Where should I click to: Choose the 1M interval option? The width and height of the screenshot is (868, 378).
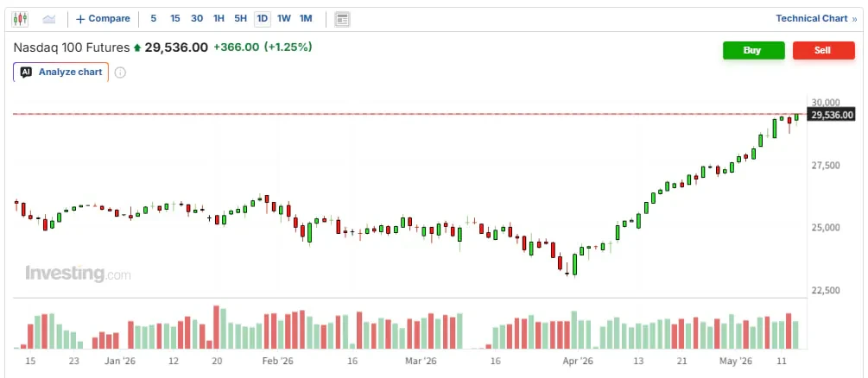pyautogui.click(x=306, y=19)
